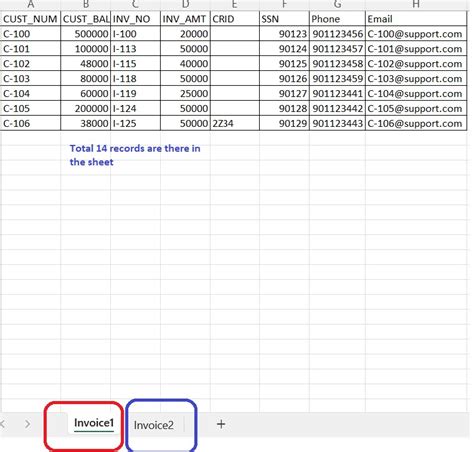Click the CRID cell with value 2Z34
Viewport: 474px width, 452px height.
pyautogui.click(x=235, y=123)
